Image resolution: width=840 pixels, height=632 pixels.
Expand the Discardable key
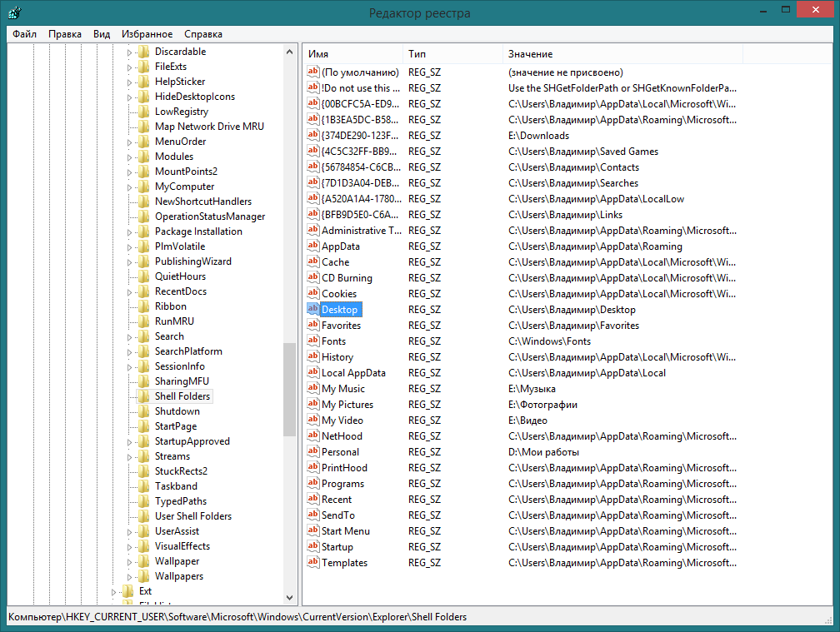[x=129, y=52]
